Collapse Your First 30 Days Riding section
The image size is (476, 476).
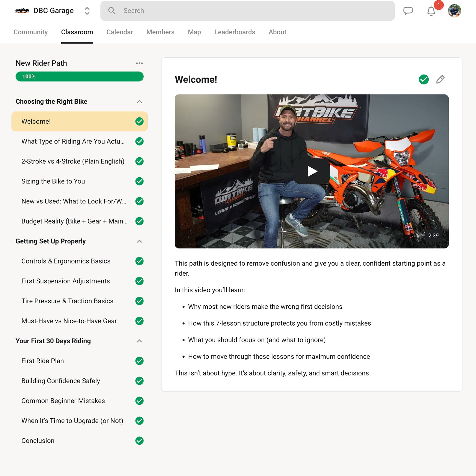pyautogui.click(x=139, y=341)
